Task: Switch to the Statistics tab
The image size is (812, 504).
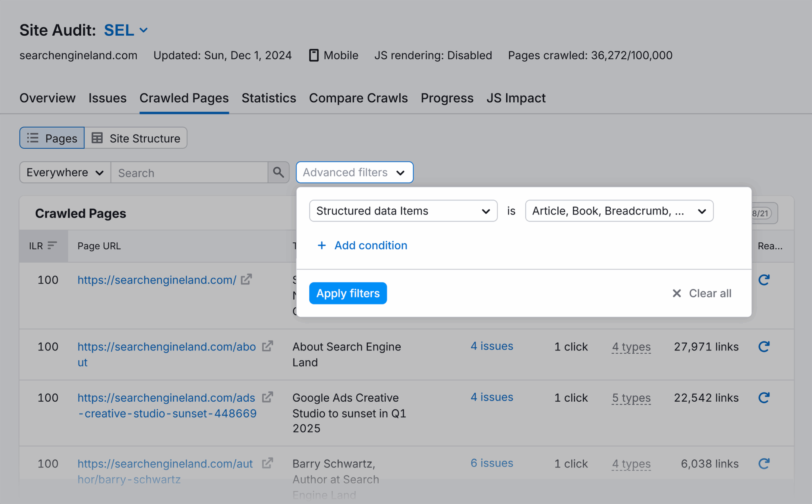Action: coord(268,98)
